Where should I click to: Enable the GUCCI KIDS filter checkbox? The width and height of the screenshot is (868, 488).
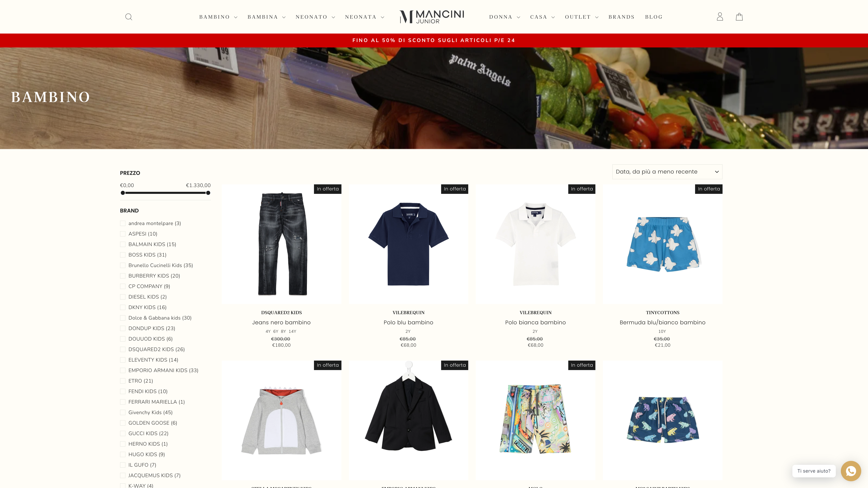123,433
